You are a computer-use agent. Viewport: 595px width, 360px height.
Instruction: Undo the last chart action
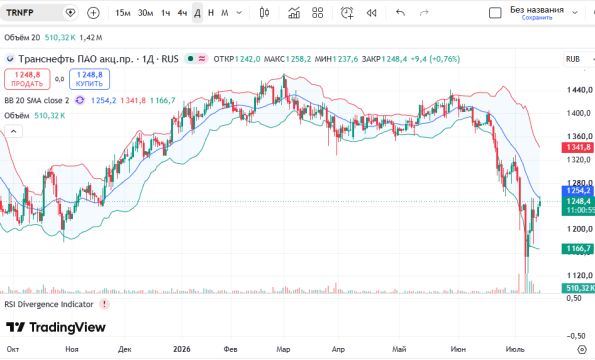400,13
